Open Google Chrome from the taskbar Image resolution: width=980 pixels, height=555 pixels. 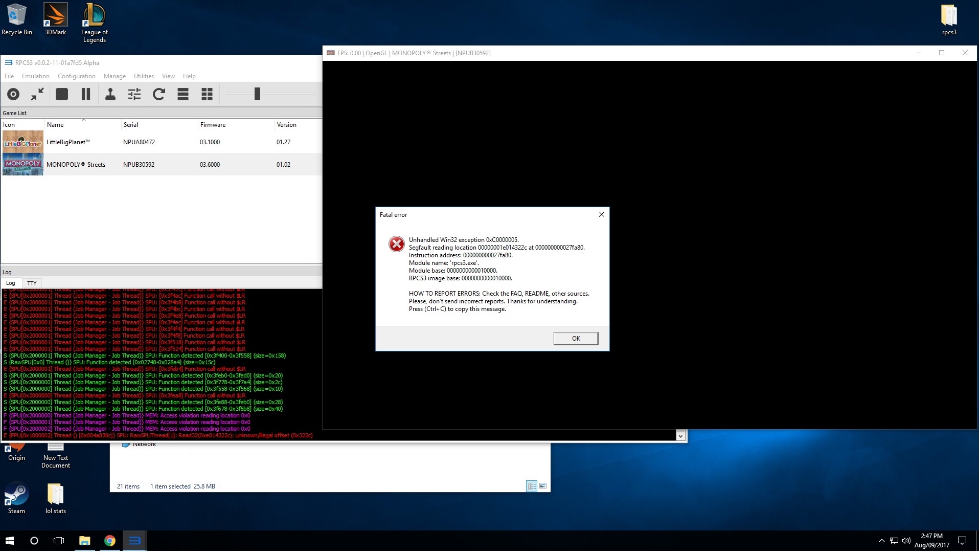click(109, 541)
